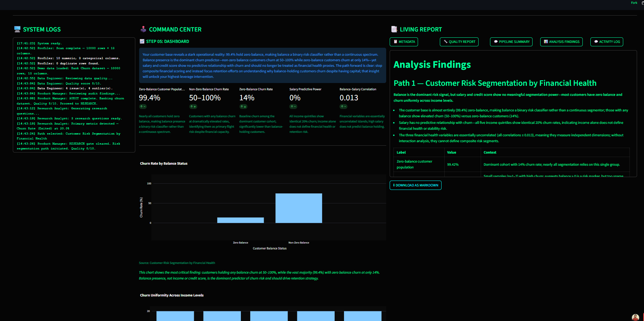Click the 'Path 1 — Customer Risk Segmentation' heading
Viewport: 644px width, 321px height.
pos(495,83)
